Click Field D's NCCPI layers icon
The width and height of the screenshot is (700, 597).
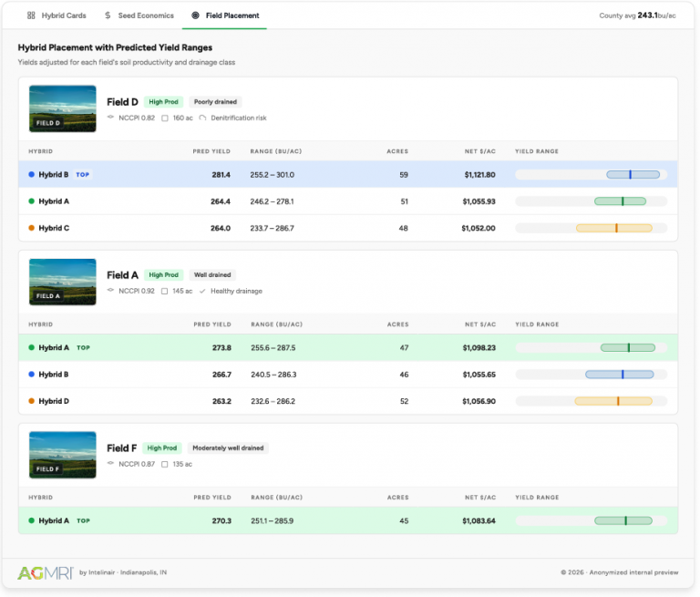[110, 118]
